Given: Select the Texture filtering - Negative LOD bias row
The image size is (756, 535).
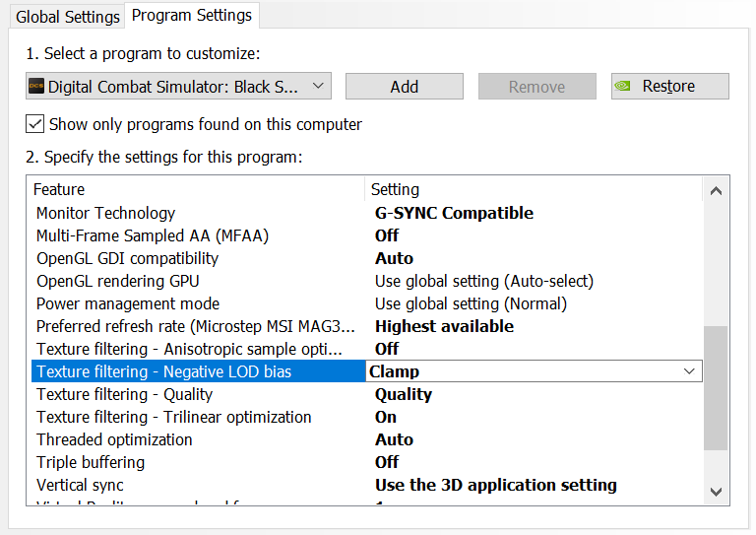Looking at the screenshot, I should (366, 371).
